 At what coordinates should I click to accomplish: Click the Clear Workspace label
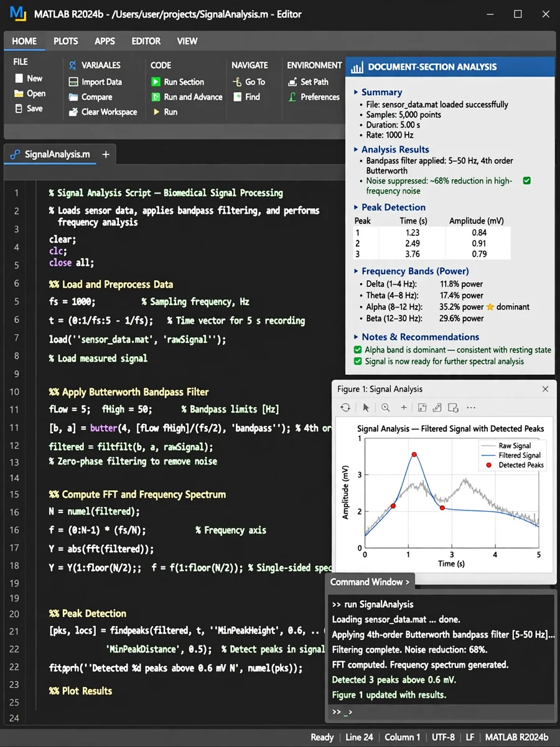pyautogui.click(x=110, y=112)
